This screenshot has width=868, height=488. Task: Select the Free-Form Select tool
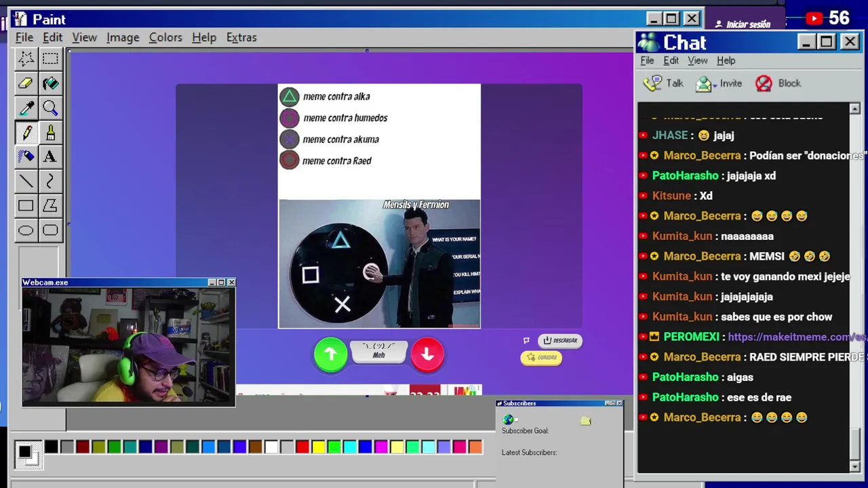click(x=26, y=59)
